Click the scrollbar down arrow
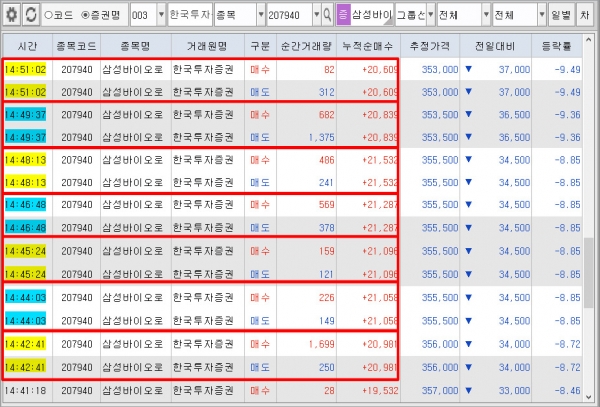 tap(588, 397)
